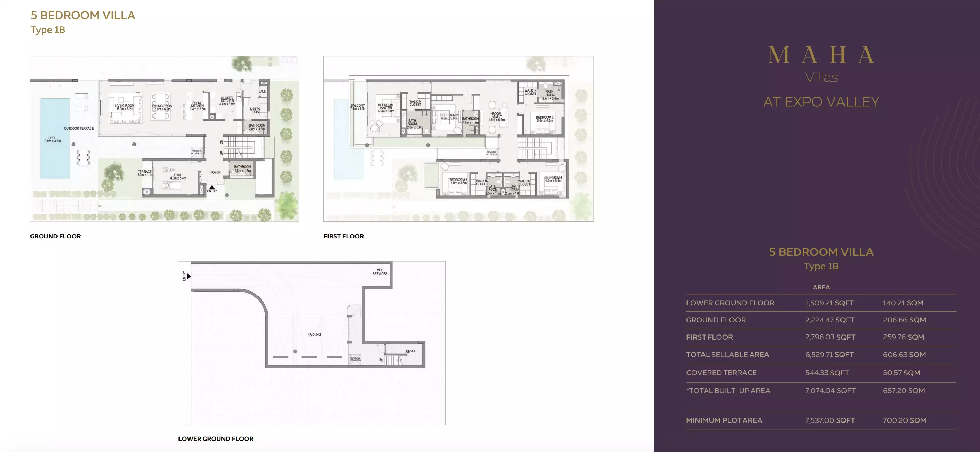The image size is (980, 452).
Task: Click the MEP SERVICES room label
Action: (379, 272)
